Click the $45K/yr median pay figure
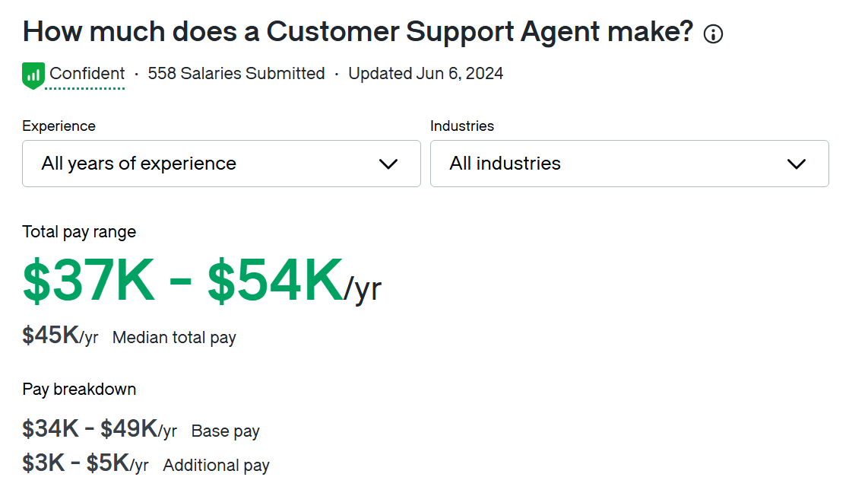Screen dimensions: 868x493 [60, 336]
